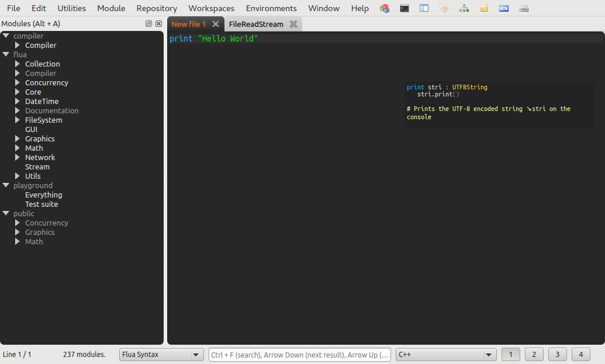
Task: Open the File menu
Action: tap(13, 8)
